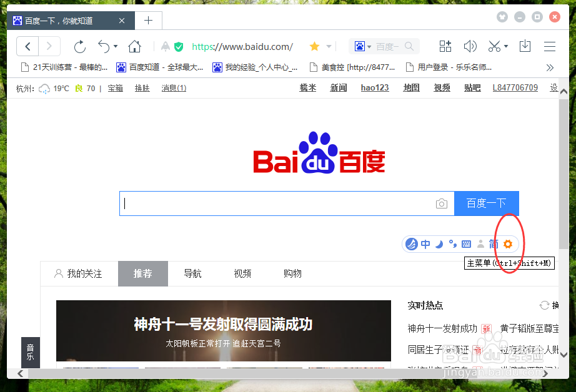Click the camera icon in Baidu search box

tap(442, 203)
